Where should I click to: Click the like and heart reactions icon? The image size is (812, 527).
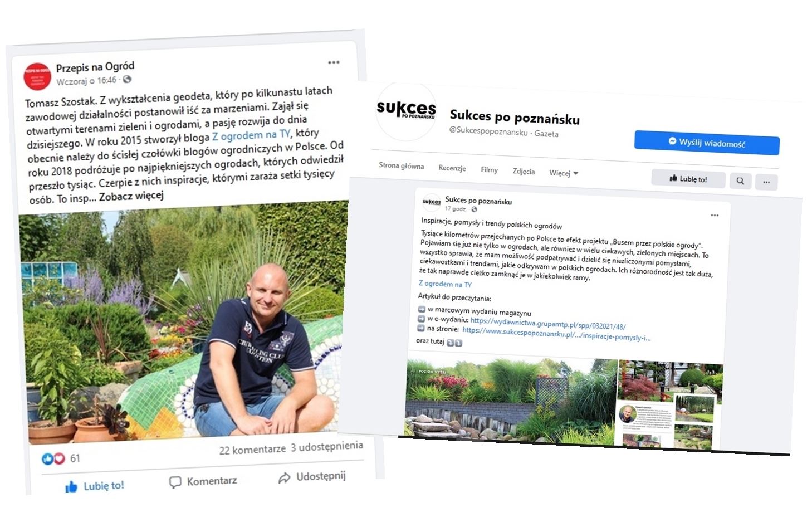53,458
